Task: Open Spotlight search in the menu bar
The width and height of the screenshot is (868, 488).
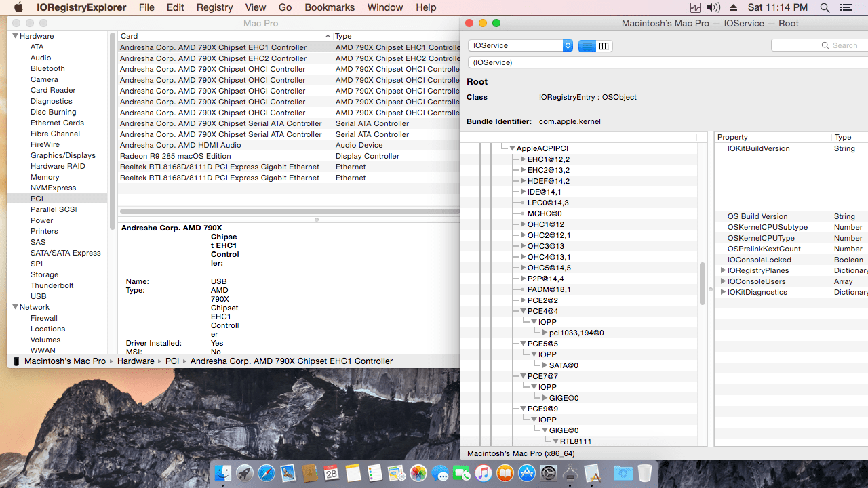Action: pyautogui.click(x=825, y=7)
